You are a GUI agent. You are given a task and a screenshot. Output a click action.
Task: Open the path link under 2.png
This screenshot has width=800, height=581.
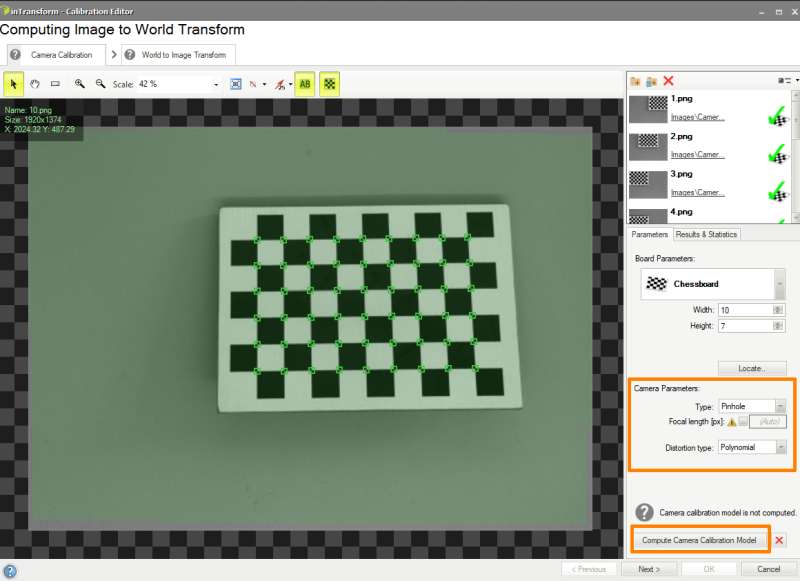tap(697, 155)
